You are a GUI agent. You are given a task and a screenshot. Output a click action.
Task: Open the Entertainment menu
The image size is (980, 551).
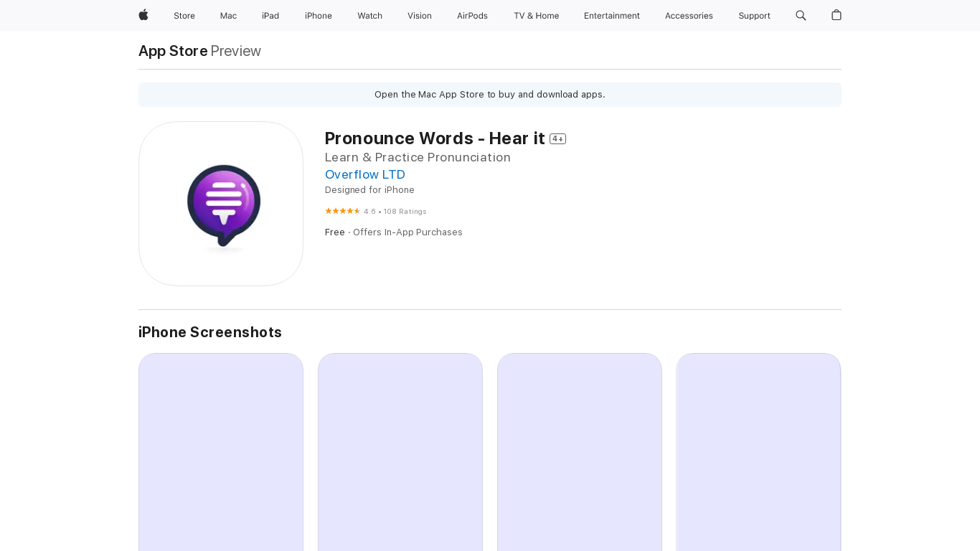[612, 16]
